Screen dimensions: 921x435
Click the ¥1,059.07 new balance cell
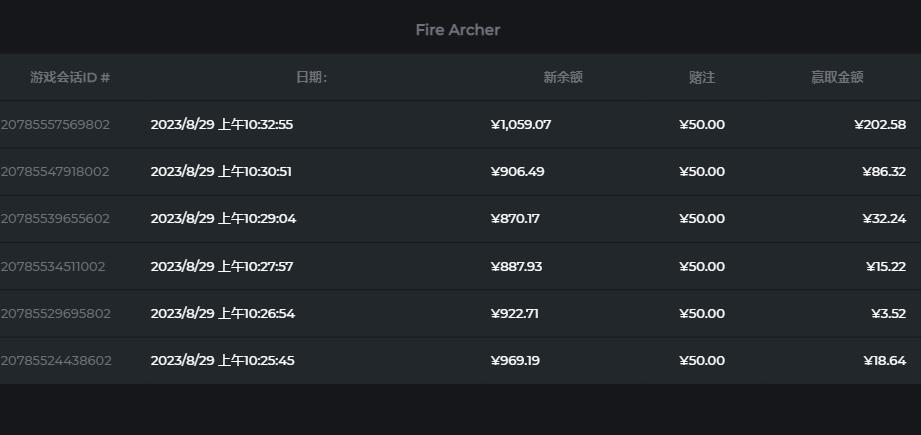pos(521,125)
